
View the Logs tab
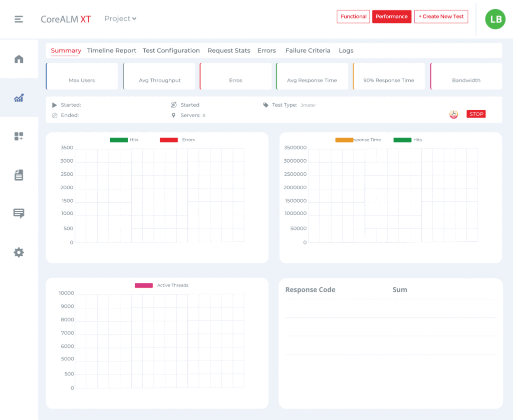click(346, 51)
